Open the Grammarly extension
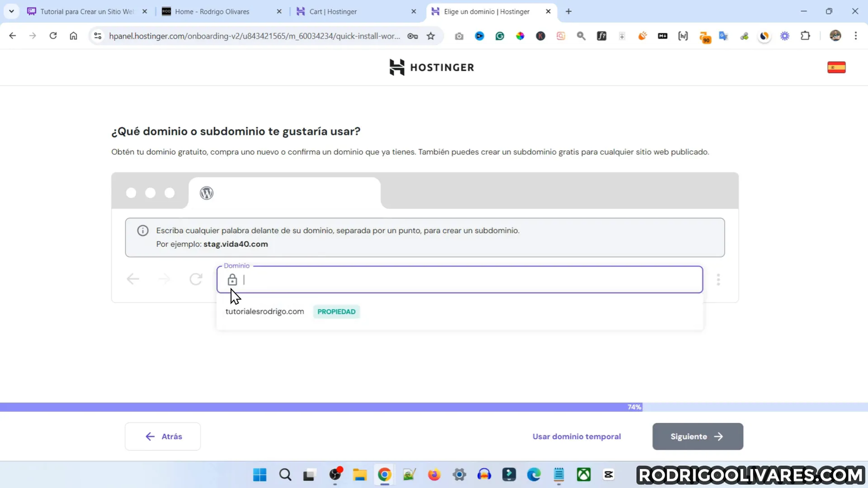868x488 pixels. coord(500,36)
